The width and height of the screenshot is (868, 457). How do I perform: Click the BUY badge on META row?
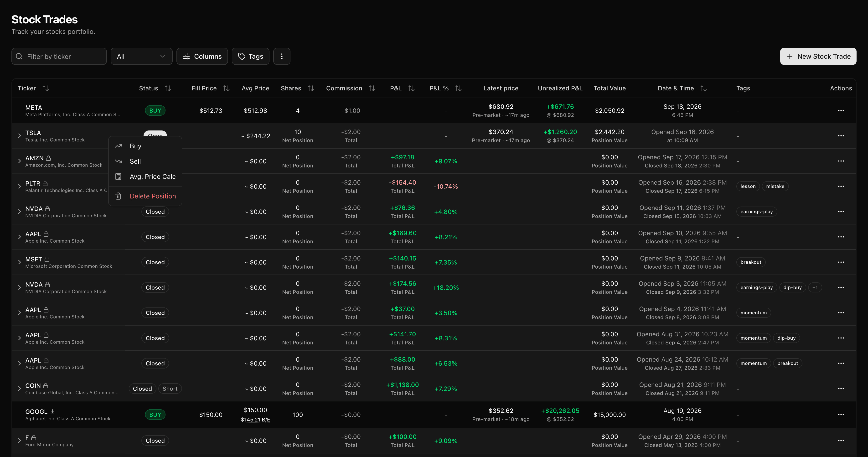(x=155, y=110)
